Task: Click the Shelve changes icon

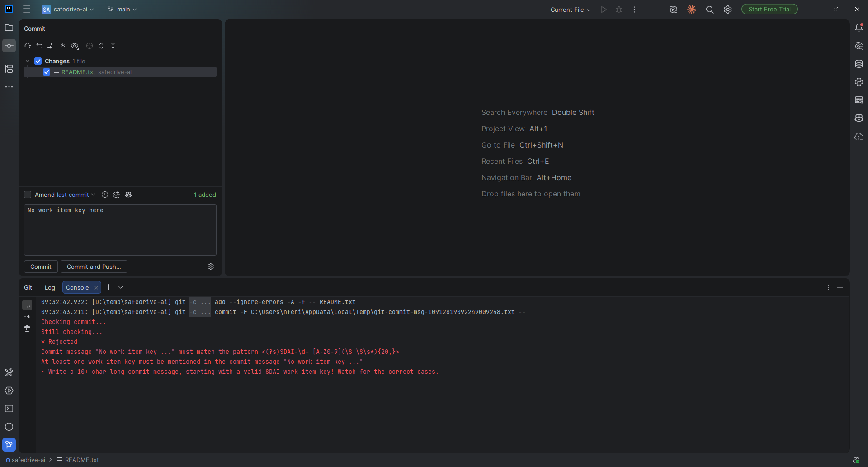Action: click(63, 46)
